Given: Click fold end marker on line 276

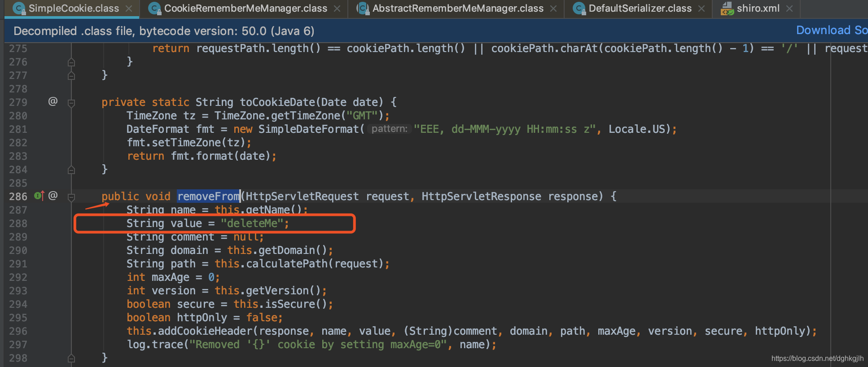Looking at the screenshot, I should pyautogui.click(x=71, y=62).
